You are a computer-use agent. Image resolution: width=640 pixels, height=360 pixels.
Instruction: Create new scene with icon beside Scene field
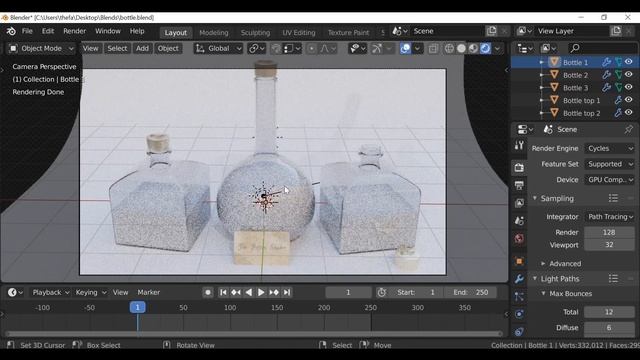click(x=491, y=31)
